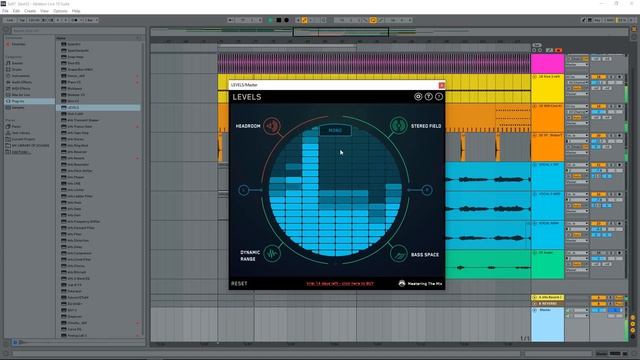
Task: Click the browser search magnifier icon
Action: click(6, 30)
